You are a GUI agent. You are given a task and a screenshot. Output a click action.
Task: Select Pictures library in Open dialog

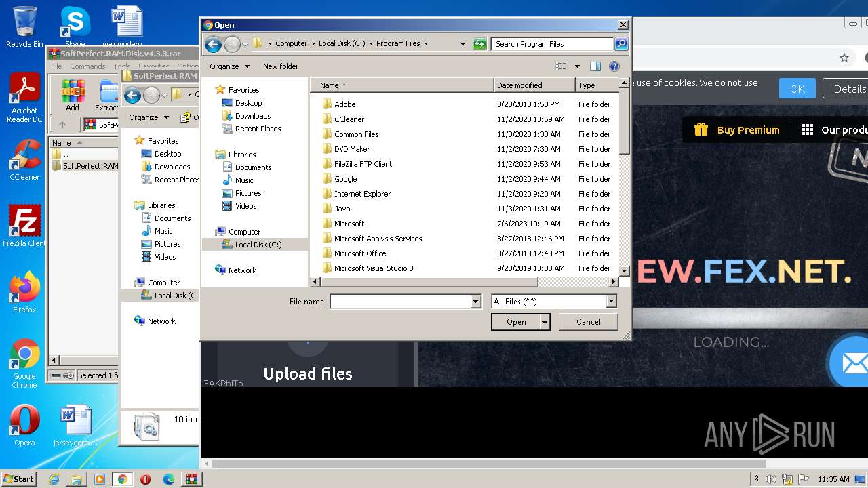tap(248, 193)
